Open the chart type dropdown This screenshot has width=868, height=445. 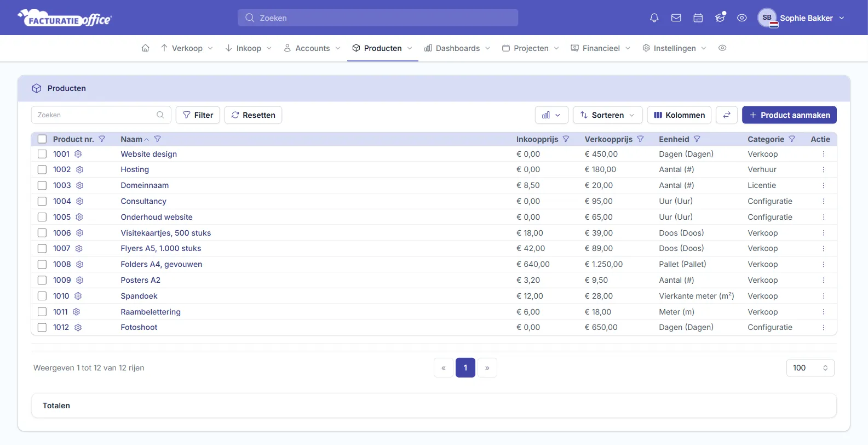pos(551,115)
